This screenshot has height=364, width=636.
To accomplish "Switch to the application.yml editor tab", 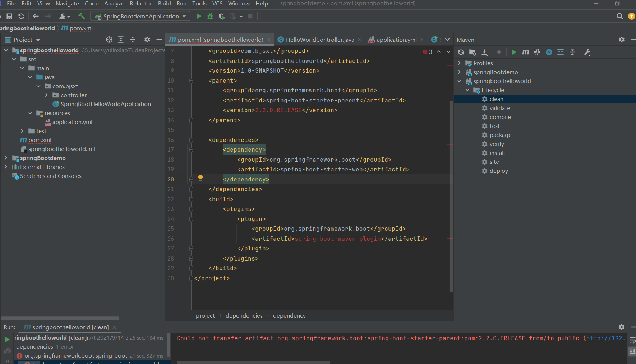I will 396,40.
